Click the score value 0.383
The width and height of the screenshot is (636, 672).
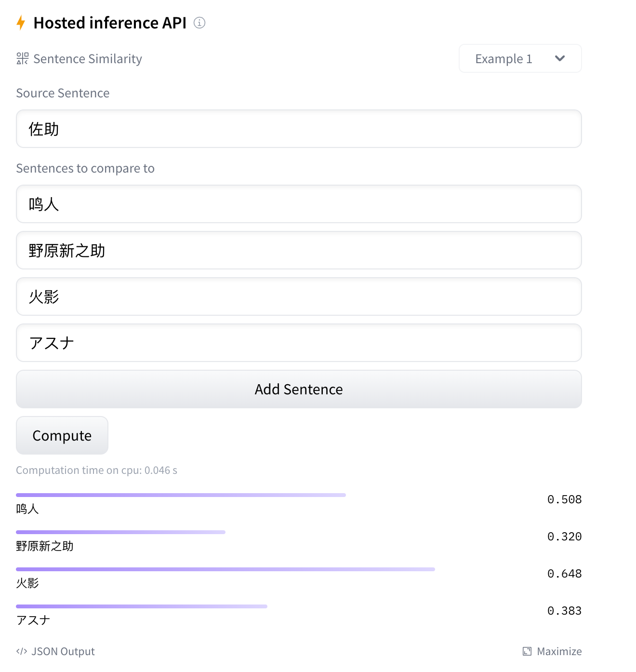coord(564,611)
